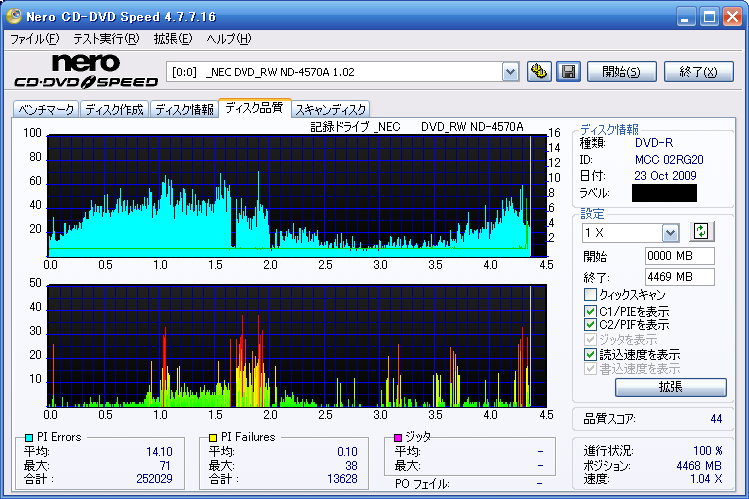Toggle the C2/PIFを表示 checkbox
Image resolution: width=749 pixels, height=499 pixels.
click(x=590, y=325)
